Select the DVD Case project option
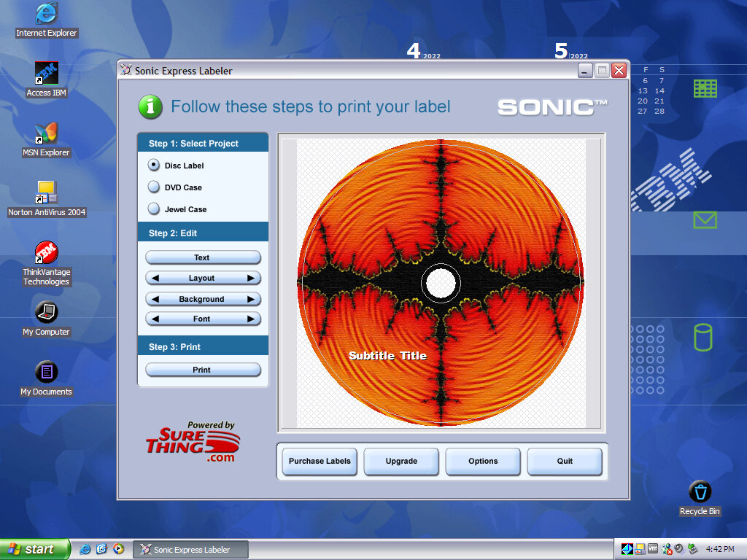The height and width of the screenshot is (560, 747). (154, 187)
